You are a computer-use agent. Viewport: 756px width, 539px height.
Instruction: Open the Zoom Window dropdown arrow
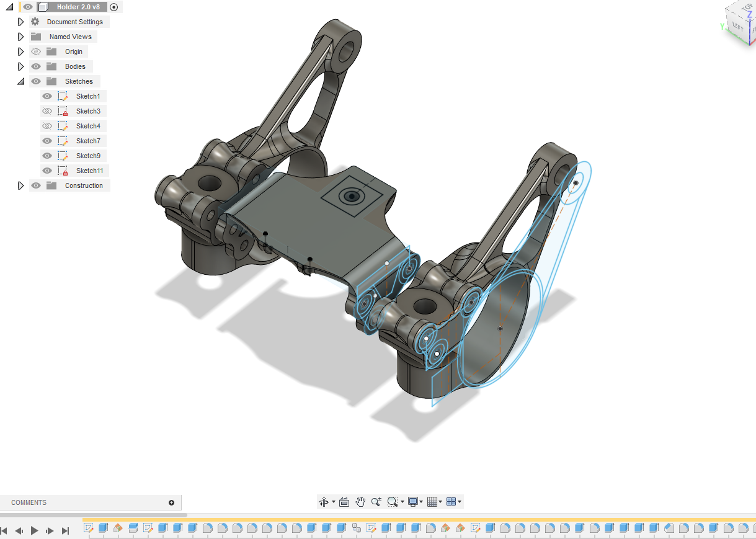point(402,502)
